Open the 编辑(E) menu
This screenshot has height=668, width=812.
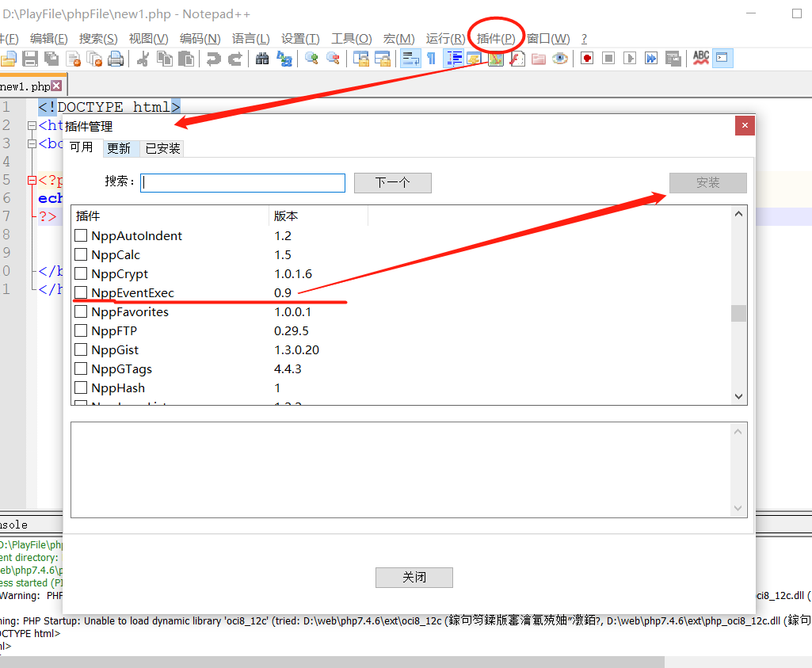48,39
